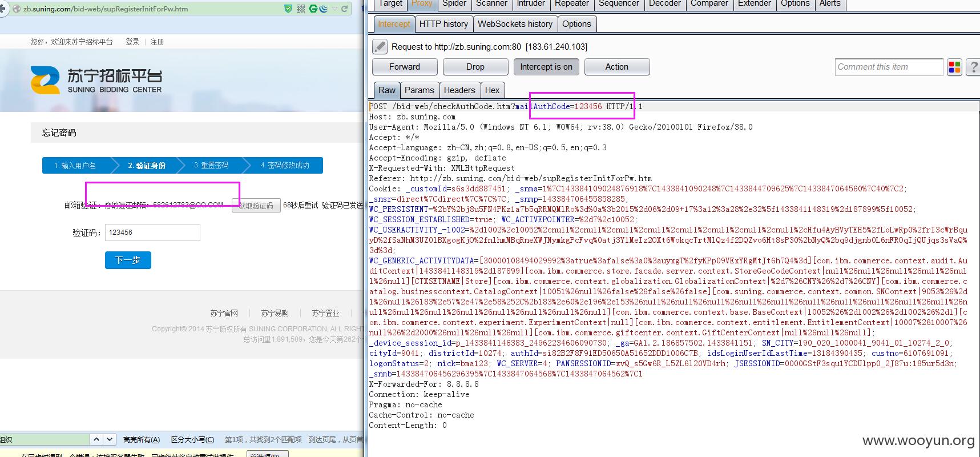The image size is (980, 457).
Task: Click the help question mark icon
Action: click(973, 67)
